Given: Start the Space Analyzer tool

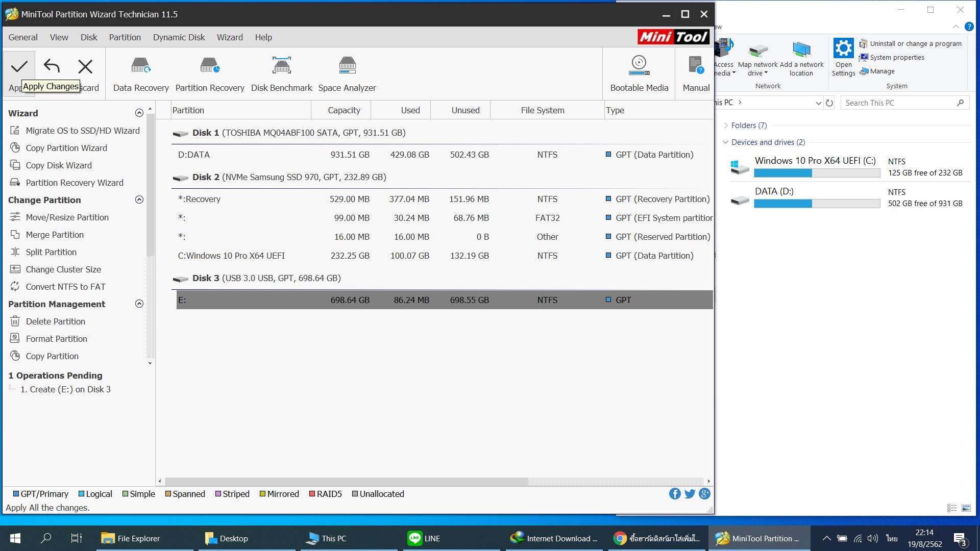Looking at the screenshot, I should (347, 74).
